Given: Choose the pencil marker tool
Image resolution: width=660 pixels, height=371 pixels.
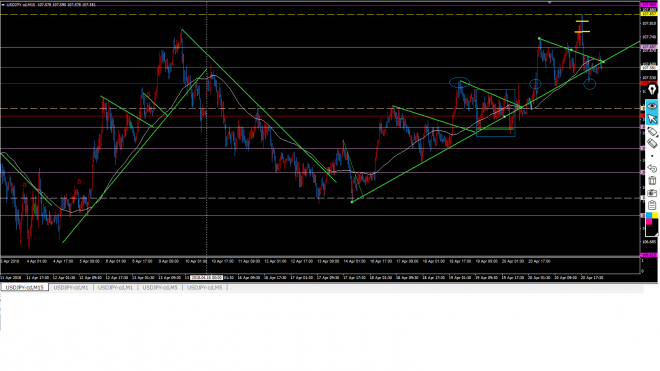Looking at the screenshot, I should (x=652, y=132).
